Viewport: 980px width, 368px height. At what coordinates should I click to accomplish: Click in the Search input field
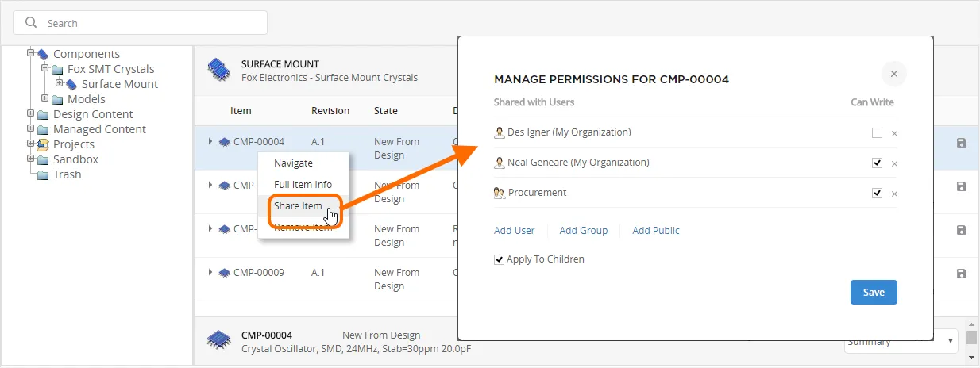[x=141, y=23]
